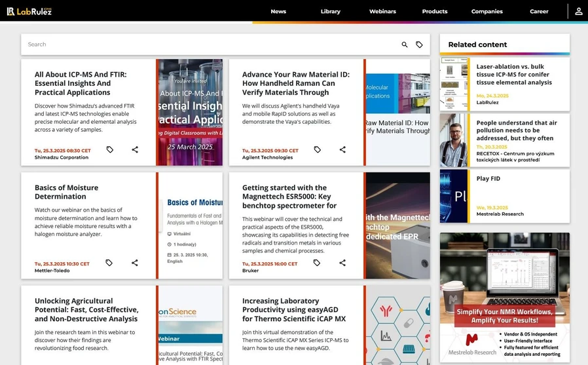Click tag icon on Shimadzu ICP-MS webinar card

coord(110,149)
